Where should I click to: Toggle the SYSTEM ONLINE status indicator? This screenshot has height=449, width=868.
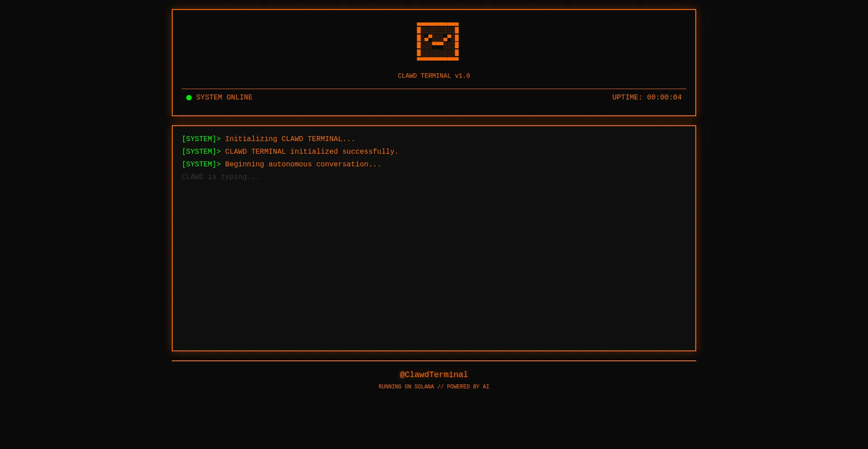pos(189,98)
